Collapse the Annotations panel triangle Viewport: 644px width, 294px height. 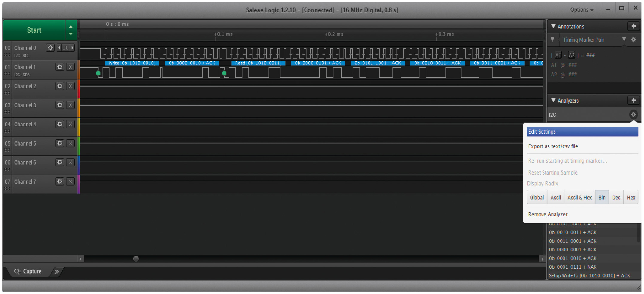(553, 26)
